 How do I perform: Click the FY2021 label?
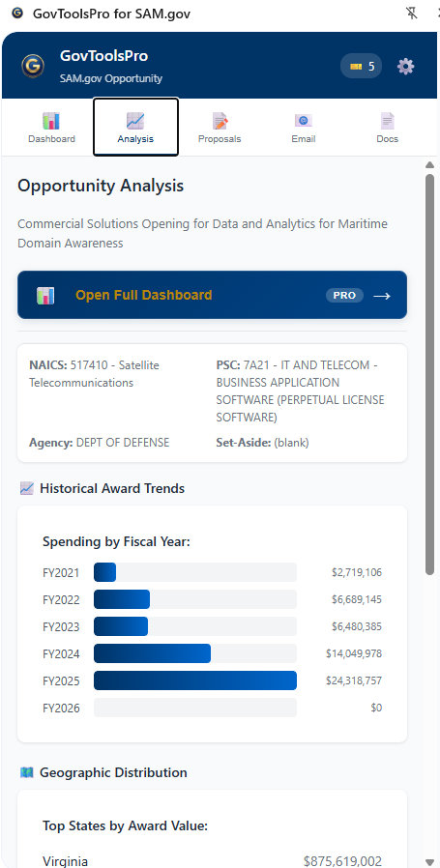pyautogui.click(x=61, y=573)
